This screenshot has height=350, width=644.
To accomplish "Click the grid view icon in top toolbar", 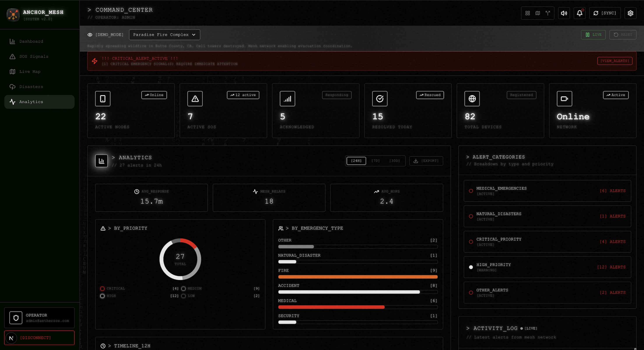I will click(x=528, y=13).
